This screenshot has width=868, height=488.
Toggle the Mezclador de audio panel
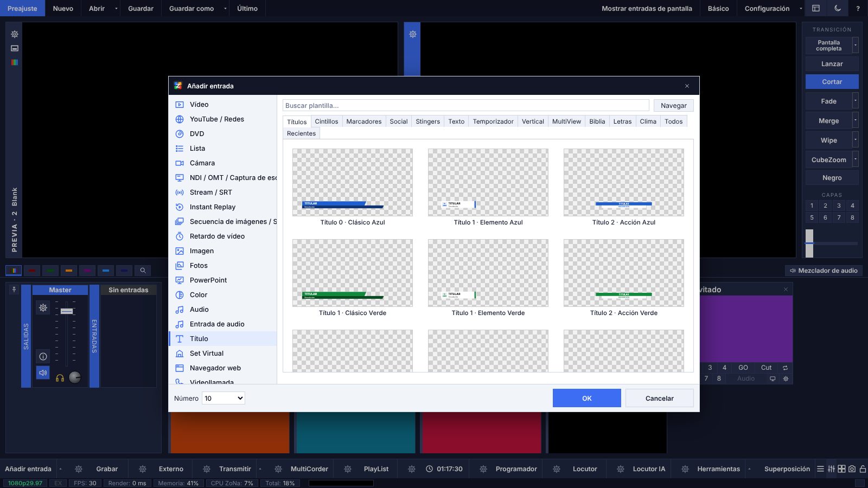(x=824, y=270)
